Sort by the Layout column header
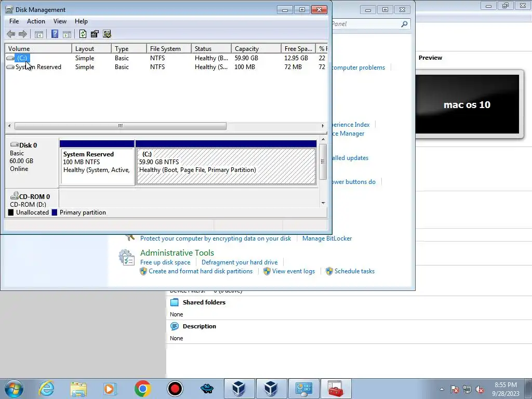 [x=91, y=48]
